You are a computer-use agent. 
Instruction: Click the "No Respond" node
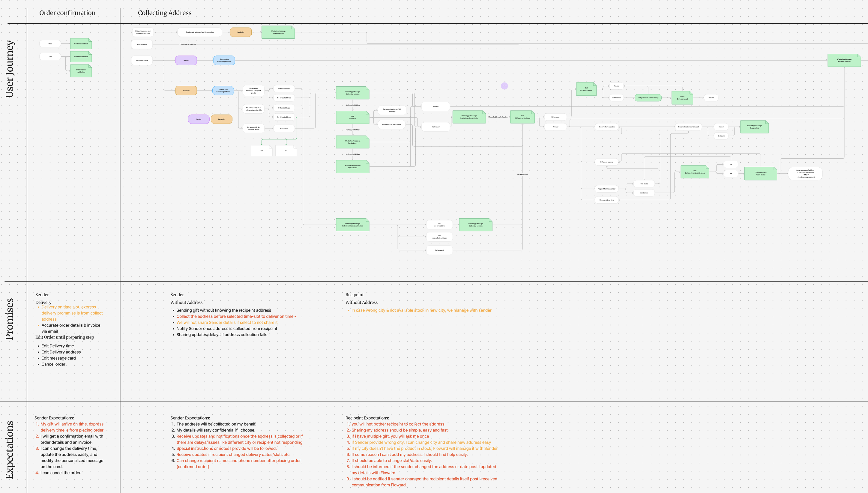[439, 250]
